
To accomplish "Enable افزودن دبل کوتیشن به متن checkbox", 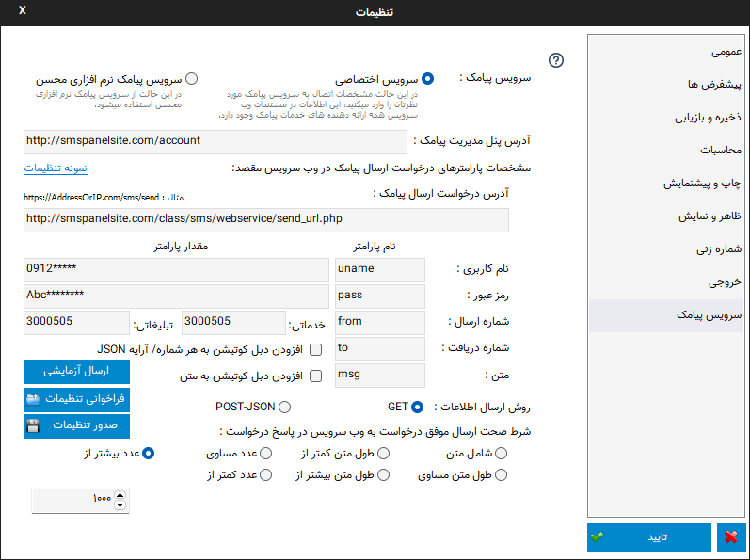I will coord(315,376).
